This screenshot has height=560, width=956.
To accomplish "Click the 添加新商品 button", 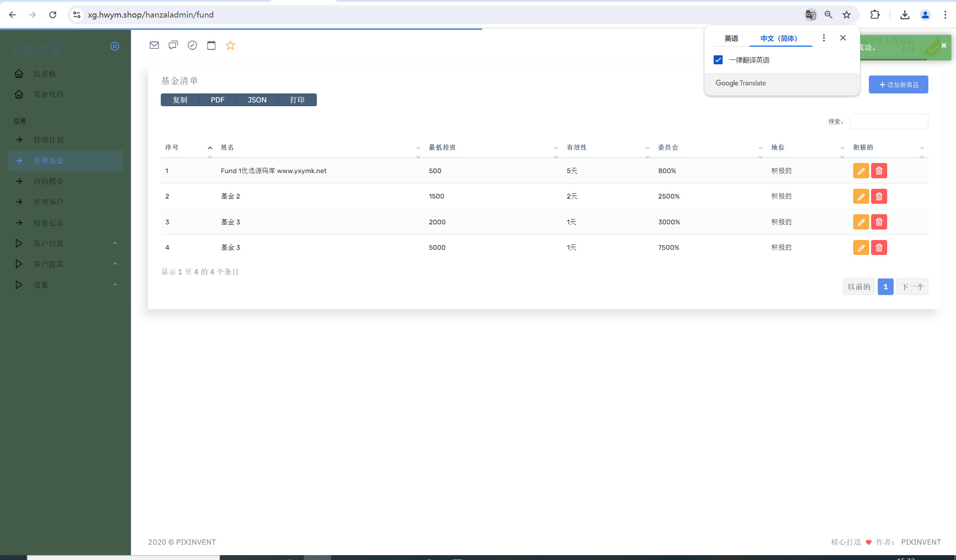I will [x=898, y=84].
